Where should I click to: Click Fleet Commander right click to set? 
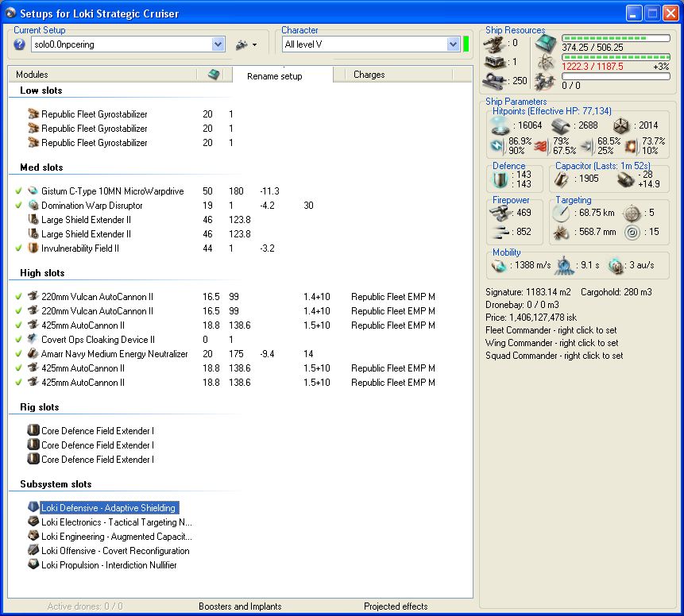[x=551, y=330]
